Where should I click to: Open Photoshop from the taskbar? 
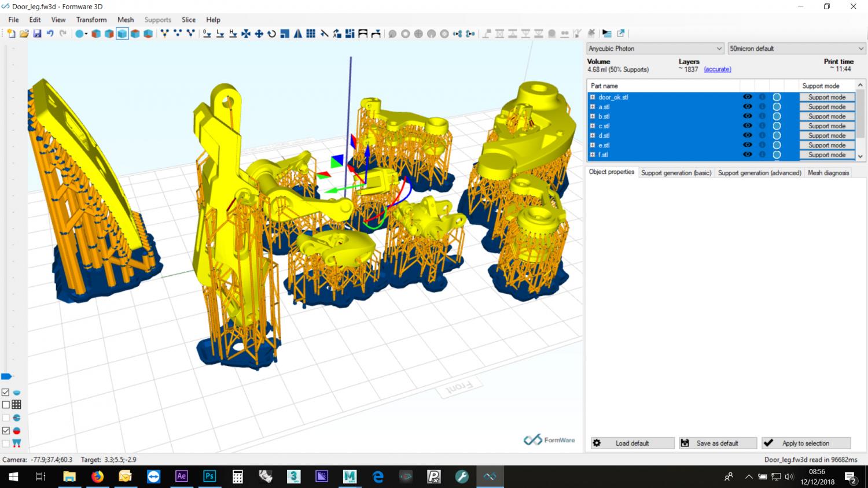point(209,476)
